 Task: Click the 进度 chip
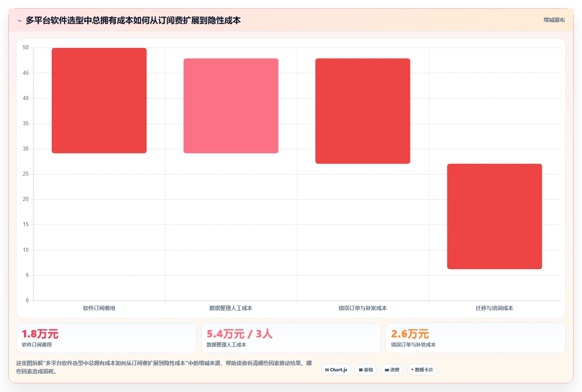tap(392, 370)
